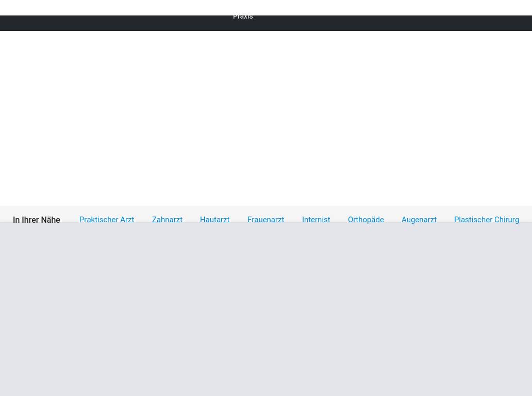Open the Plastischer Chirurg link
The width and height of the screenshot is (532, 396).
coord(486,220)
